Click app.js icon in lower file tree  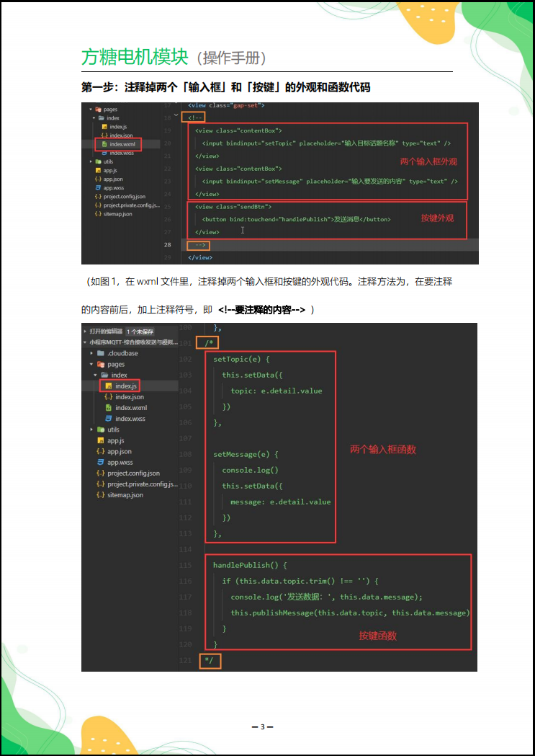tap(101, 440)
